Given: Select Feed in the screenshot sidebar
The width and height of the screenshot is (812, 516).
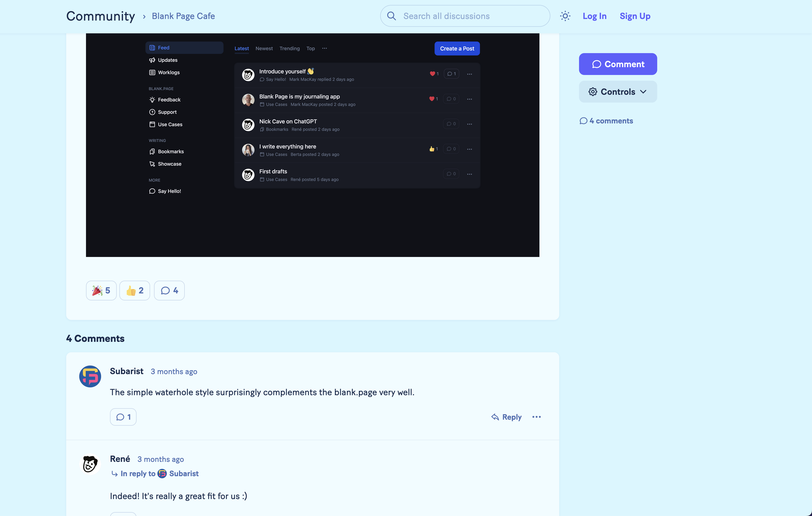Looking at the screenshot, I should (184, 47).
